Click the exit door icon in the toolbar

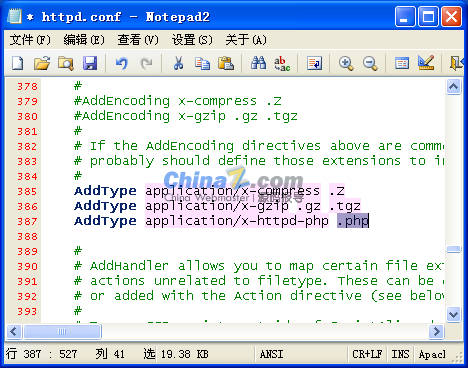tap(456, 63)
